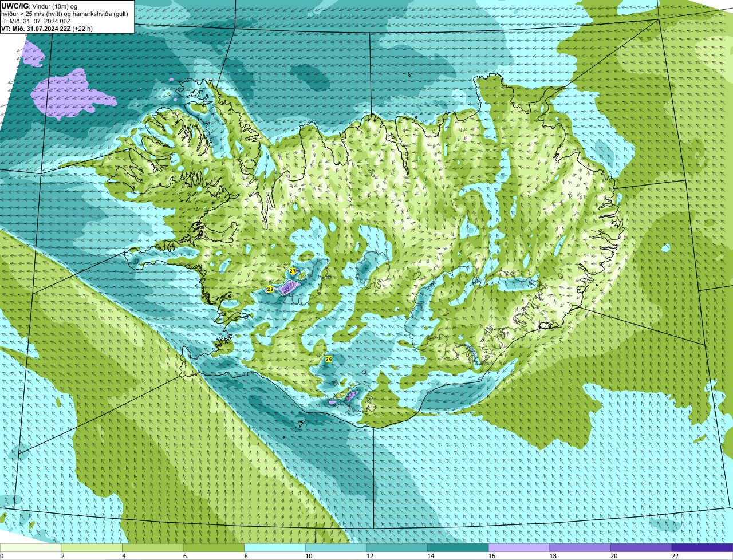
Task: Select the 10–12 m/s legend color swatch
Action: [336, 547]
